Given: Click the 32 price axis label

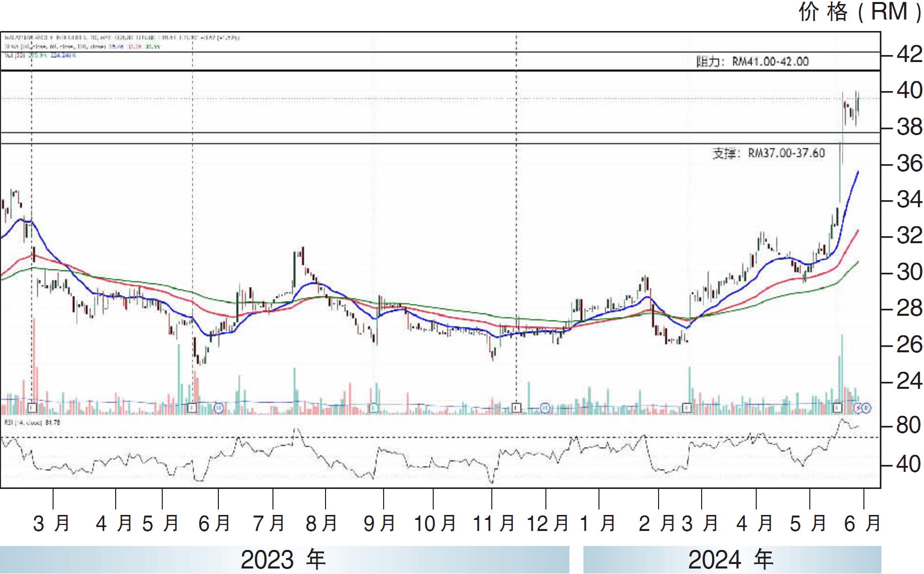Looking at the screenshot, I should (909, 236).
